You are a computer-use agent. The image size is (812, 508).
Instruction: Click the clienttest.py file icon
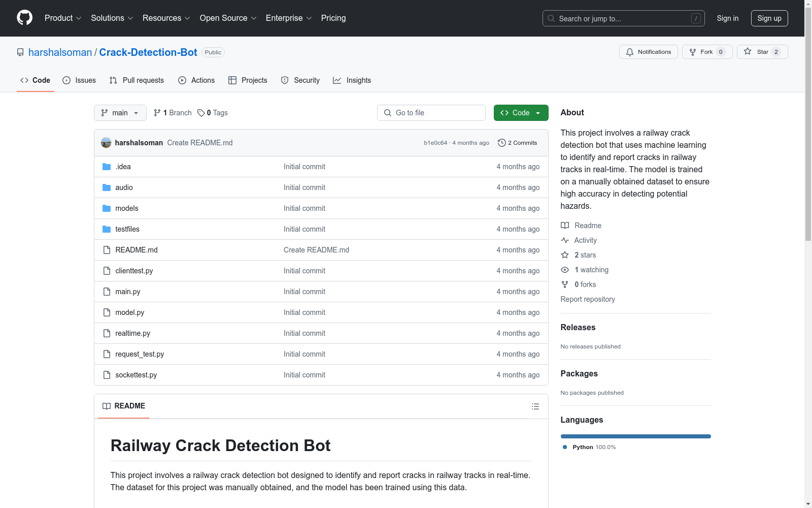(107, 271)
